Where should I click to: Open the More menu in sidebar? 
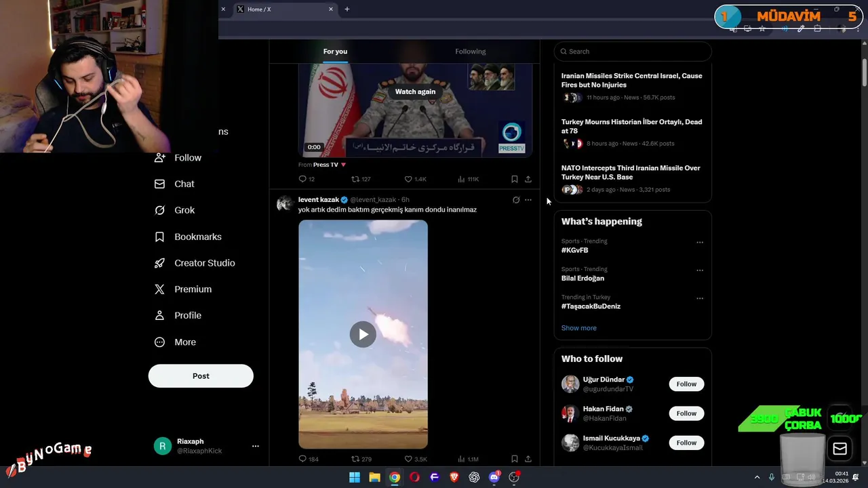(175, 342)
